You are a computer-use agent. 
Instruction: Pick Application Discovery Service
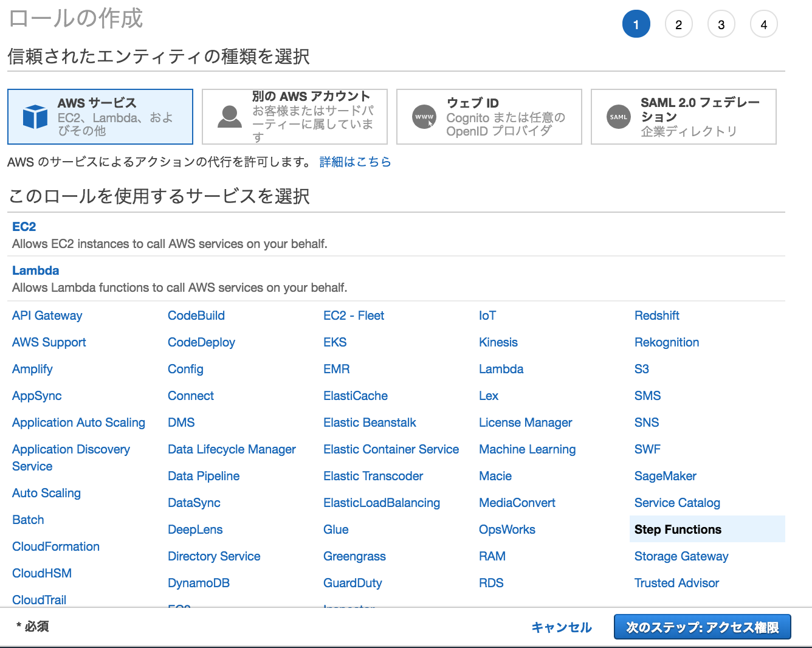[71, 458]
